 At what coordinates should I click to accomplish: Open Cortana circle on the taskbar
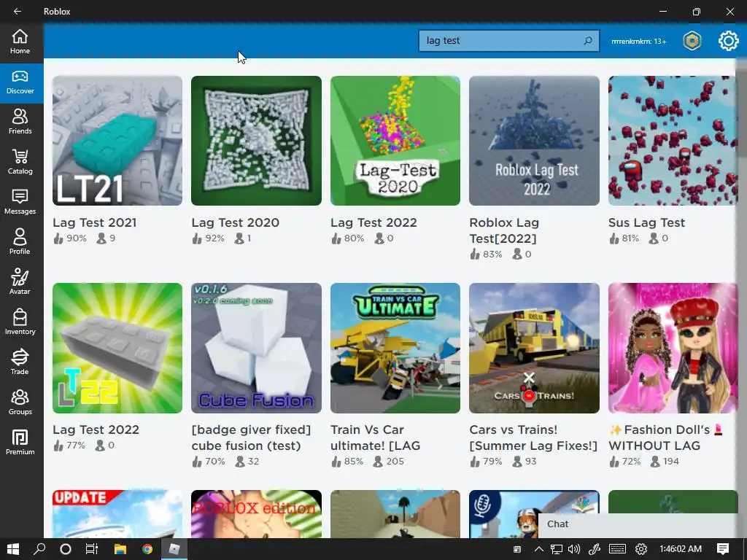click(66, 549)
